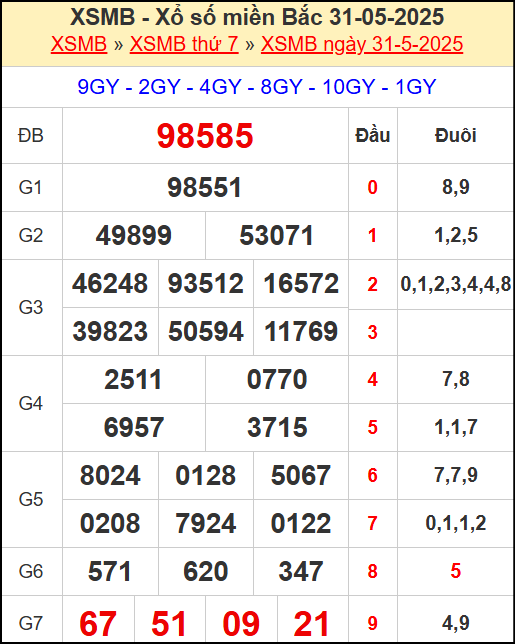Select G5 number 7924
Screen dimensions: 515x644
206,524
